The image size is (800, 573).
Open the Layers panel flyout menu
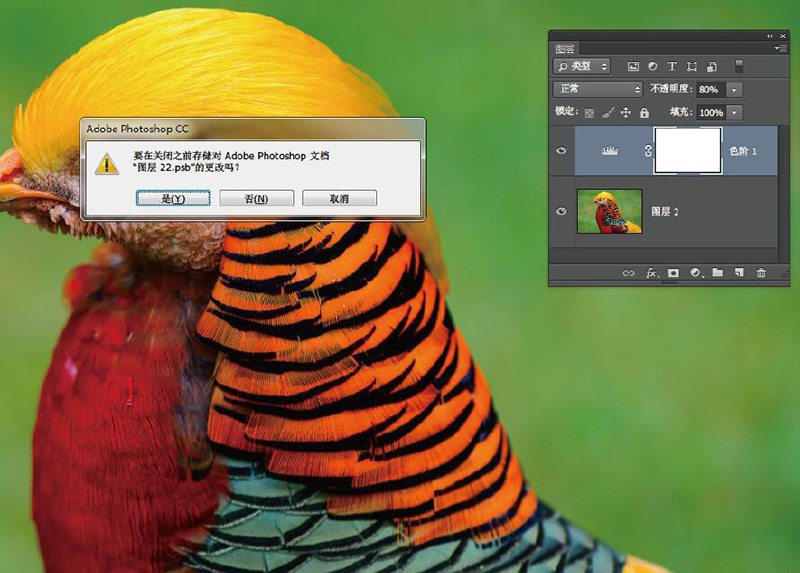pyautogui.click(x=780, y=48)
